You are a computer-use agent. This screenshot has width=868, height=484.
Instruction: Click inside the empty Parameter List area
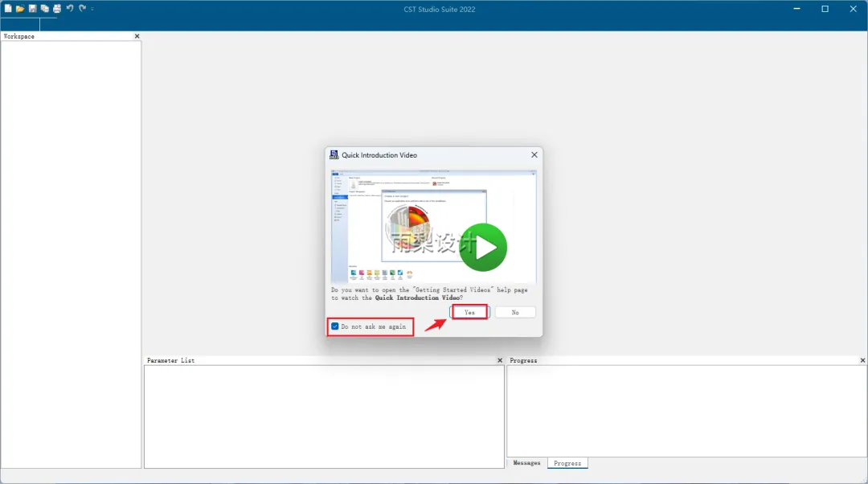[x=324, y=416]
